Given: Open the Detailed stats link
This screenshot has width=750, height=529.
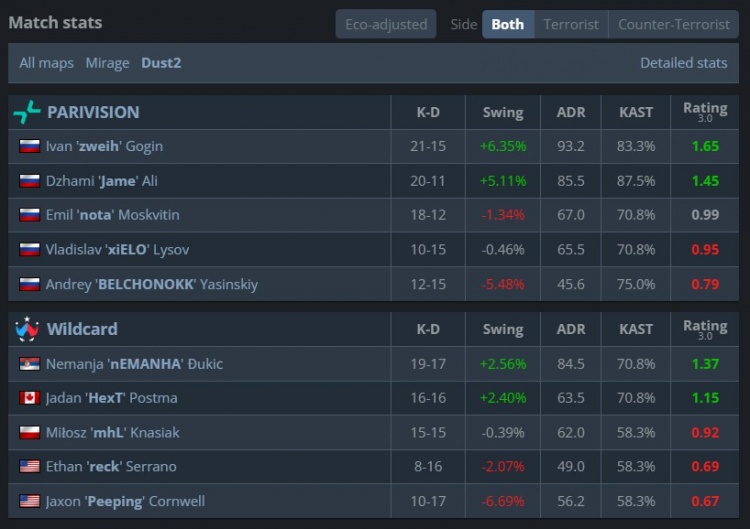Looking at the screenshot, I should click(x=683, y=63).
